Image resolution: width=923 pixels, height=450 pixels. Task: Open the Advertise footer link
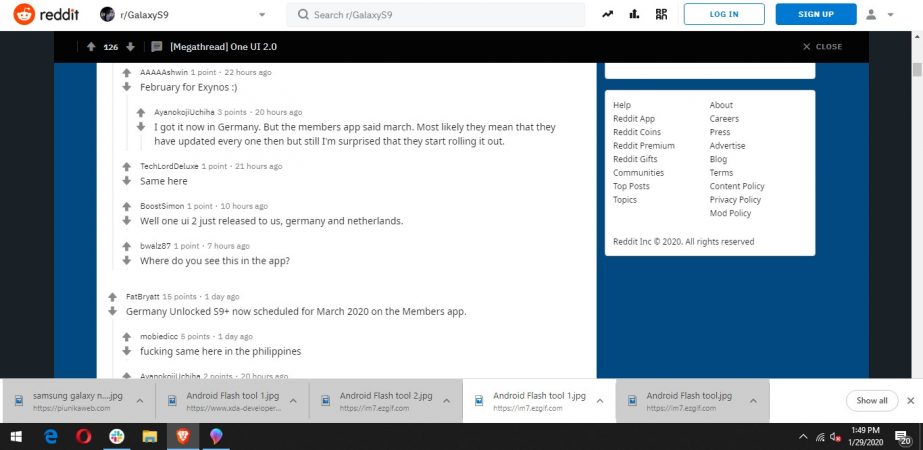(728, 145)
